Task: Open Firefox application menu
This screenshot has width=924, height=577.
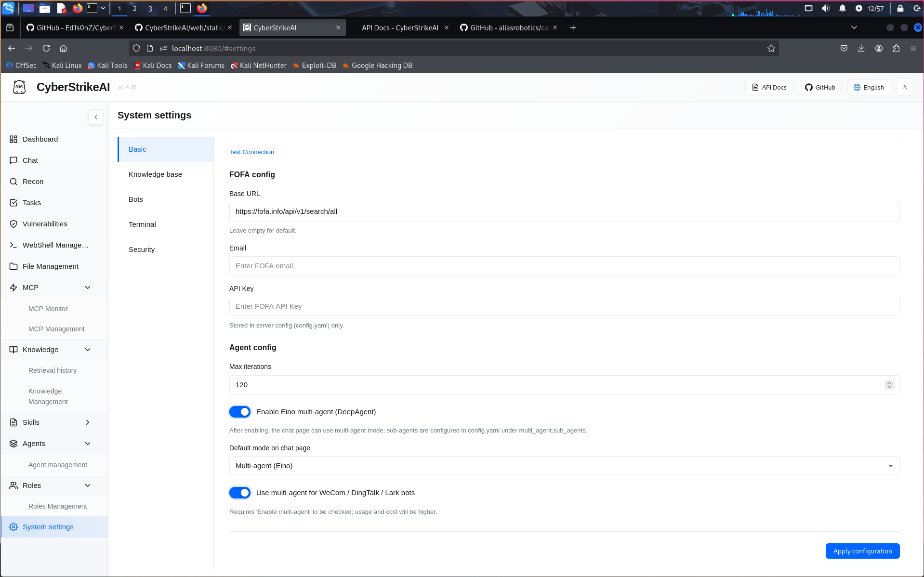Action: (913, 48)
